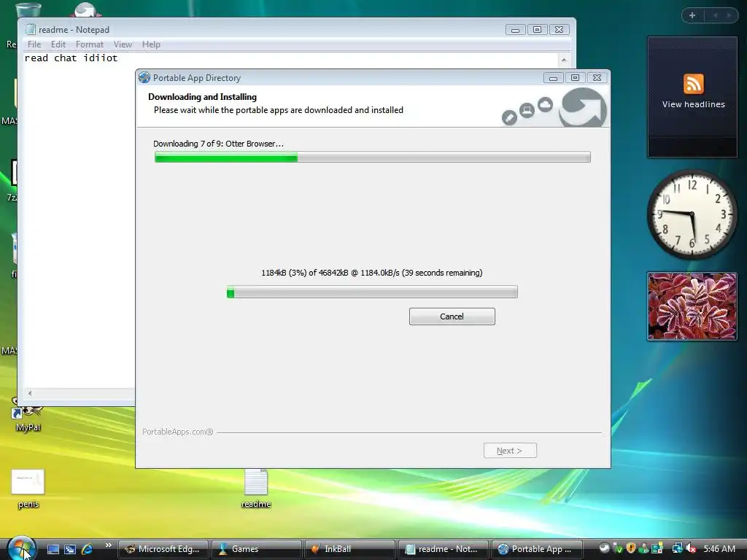The image size is (747, 560).
Task: Minimize the Portable App Directory window
Action: [x=553, y=77]
